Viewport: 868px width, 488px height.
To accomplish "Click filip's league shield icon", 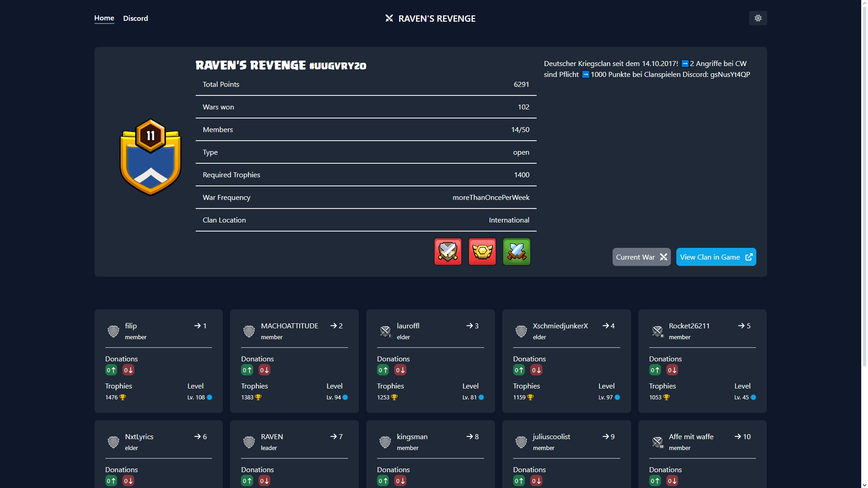I will coord(113,331).
